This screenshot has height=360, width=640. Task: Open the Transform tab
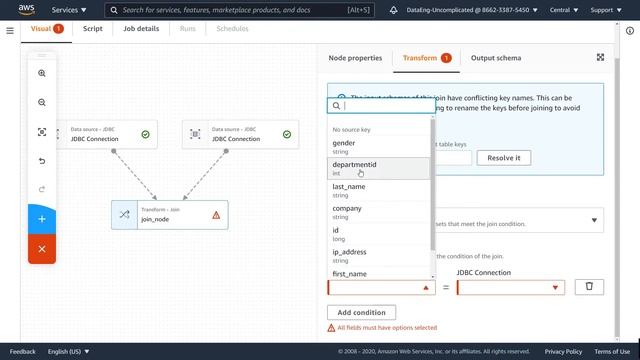click(427, 58)
